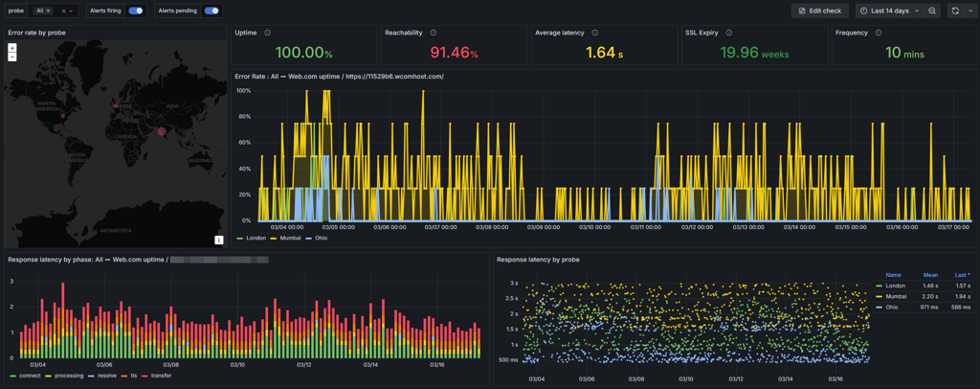Open the Reachability panel info icon
Viewport: 980px width, 389px height.
tap(434, 33)
